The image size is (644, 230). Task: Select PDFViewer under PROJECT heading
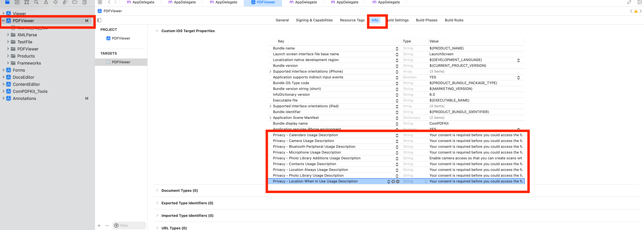click(121, 38)
